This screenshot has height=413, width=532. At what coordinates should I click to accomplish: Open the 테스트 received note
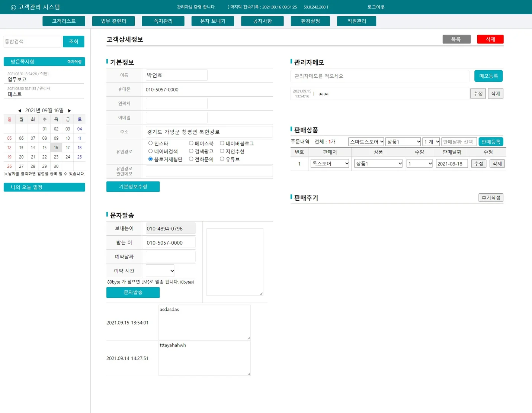coord(15,94)
